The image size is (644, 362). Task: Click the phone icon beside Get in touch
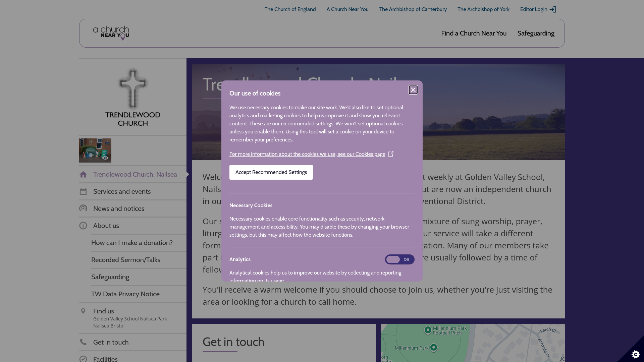(x=83, y=342)
